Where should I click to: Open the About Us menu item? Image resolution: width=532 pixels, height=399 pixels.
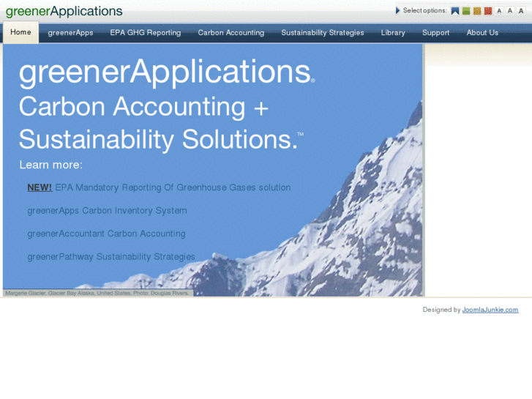click(482, 33)
